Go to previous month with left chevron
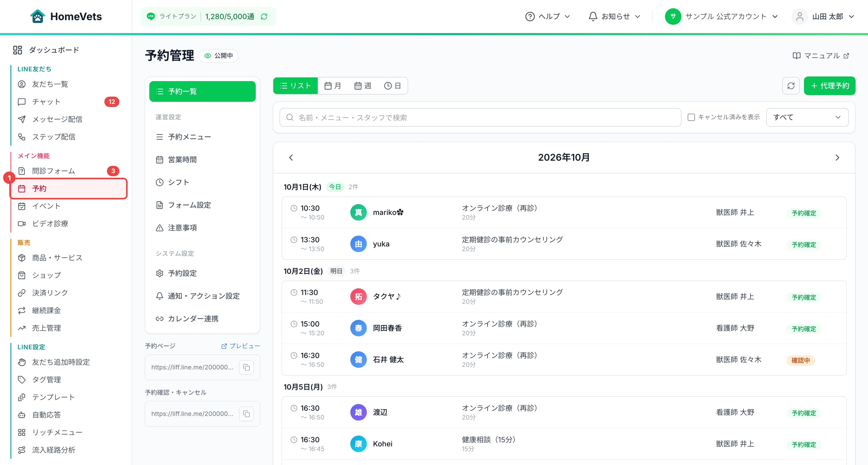868x465 pixels. point(291,157)
